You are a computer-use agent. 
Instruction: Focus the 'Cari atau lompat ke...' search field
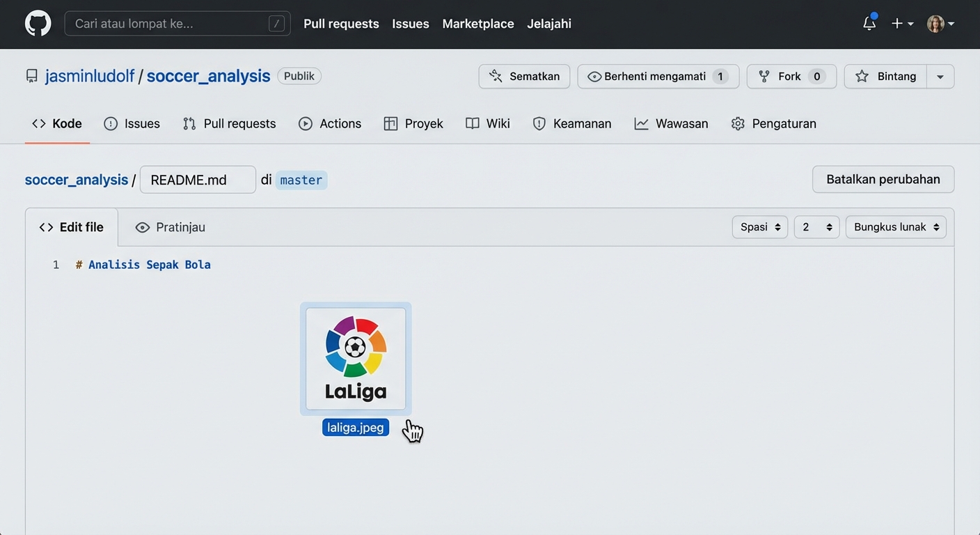(177, 24)
